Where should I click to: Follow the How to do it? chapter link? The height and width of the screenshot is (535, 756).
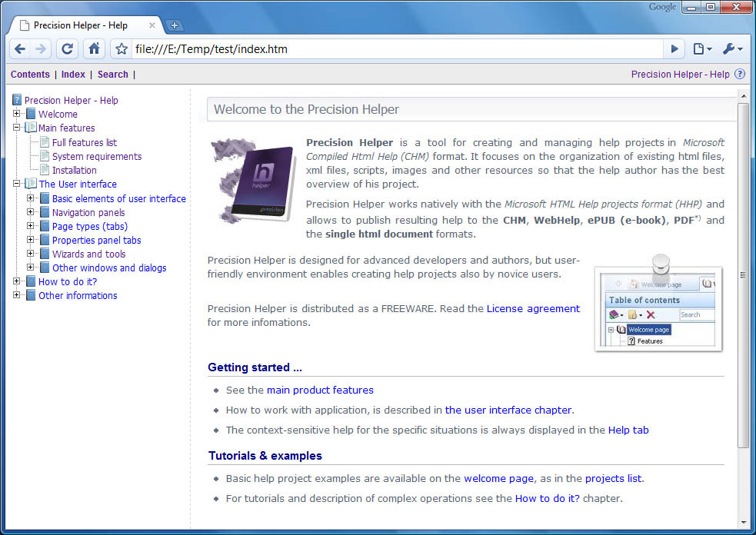tap(548, 498)
